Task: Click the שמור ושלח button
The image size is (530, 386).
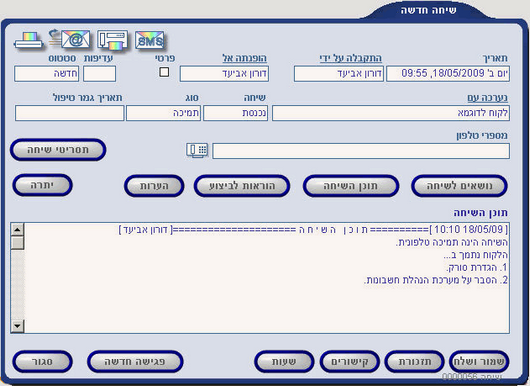Action: (479, 362)
